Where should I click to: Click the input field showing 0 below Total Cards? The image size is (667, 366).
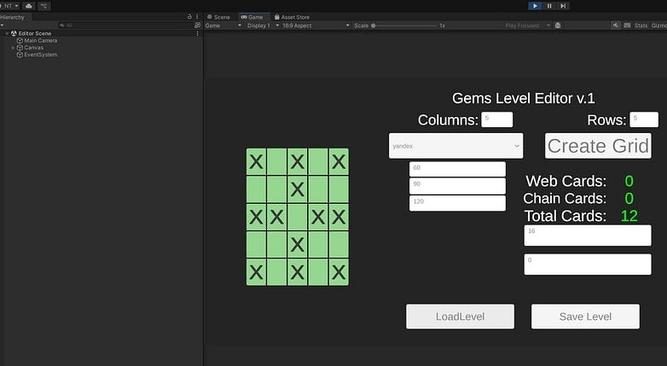click(587, 264)
